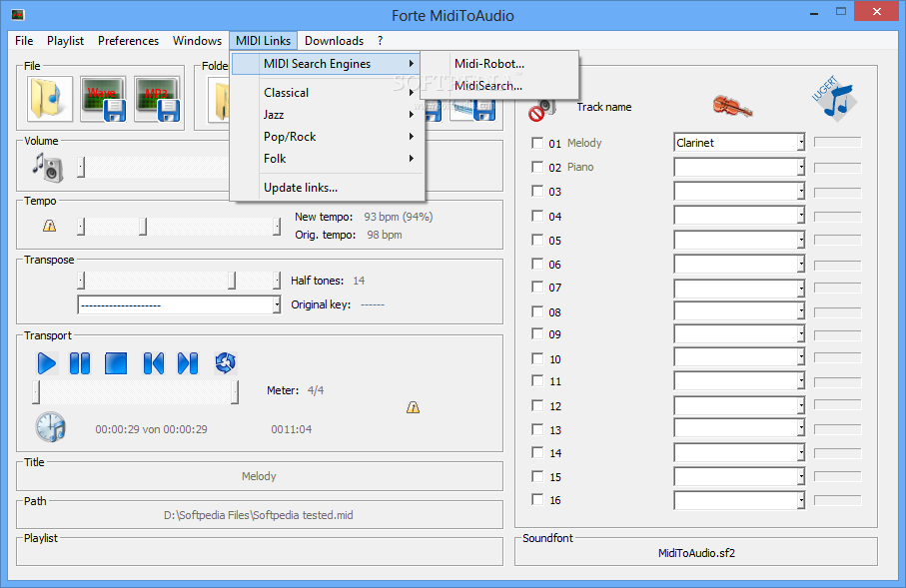This screenshot has width=906, height=588.
Task: Click the Tempo warning icon
Action: tap(50, 226)
